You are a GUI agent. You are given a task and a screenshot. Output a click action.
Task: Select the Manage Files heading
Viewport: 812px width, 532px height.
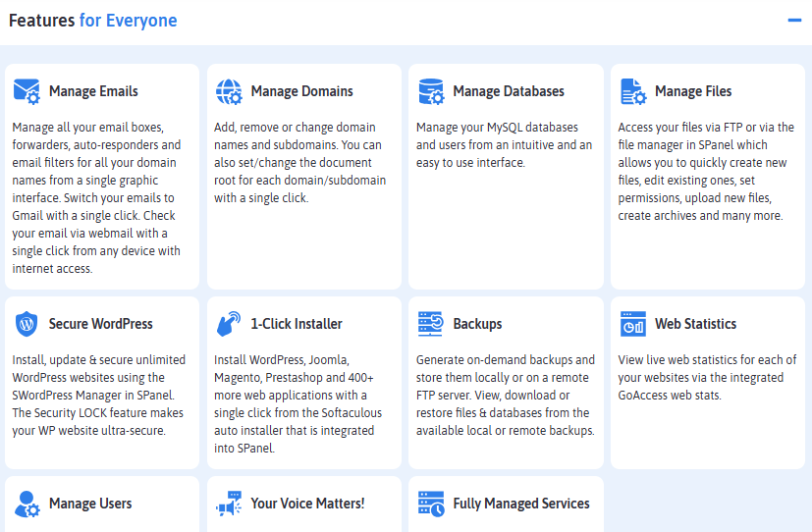coord(693,91)
